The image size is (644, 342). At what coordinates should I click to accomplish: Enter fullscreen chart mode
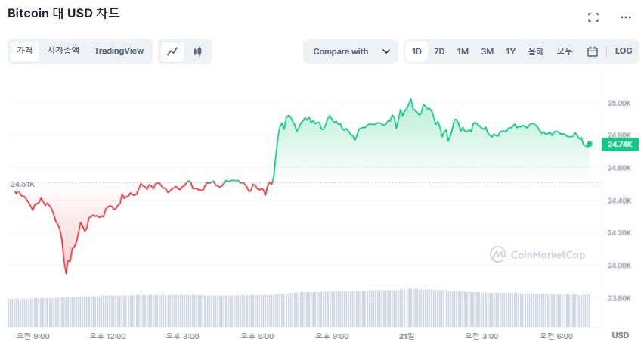pos(593,17)
